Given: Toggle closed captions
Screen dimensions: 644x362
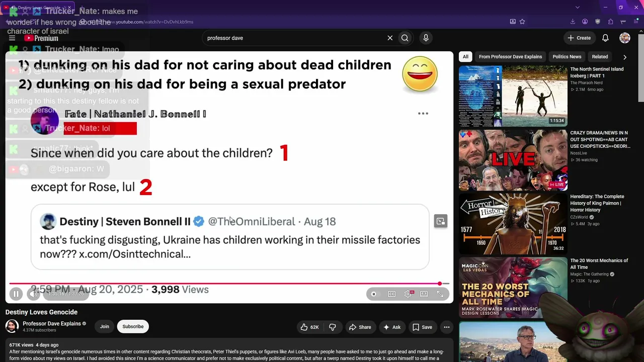Looking at the screenshot, I should pos(392,294).
